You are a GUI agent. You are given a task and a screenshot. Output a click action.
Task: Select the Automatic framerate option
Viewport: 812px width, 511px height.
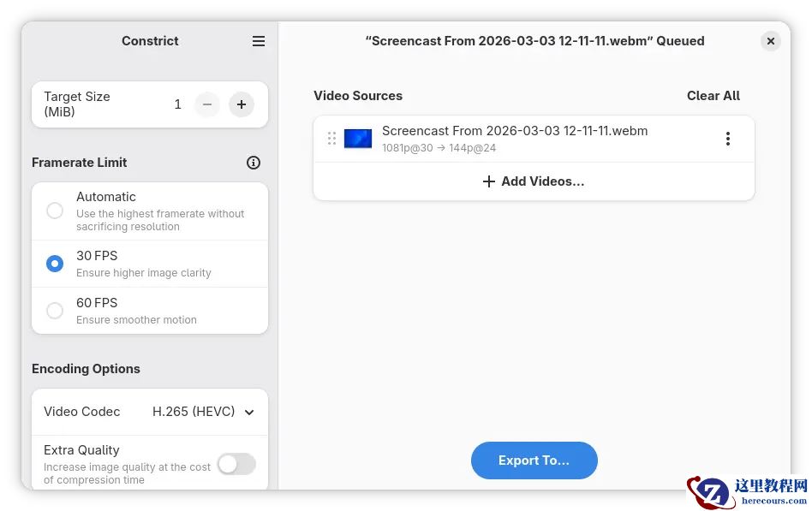pyautogui.click(x=55, y=211)
